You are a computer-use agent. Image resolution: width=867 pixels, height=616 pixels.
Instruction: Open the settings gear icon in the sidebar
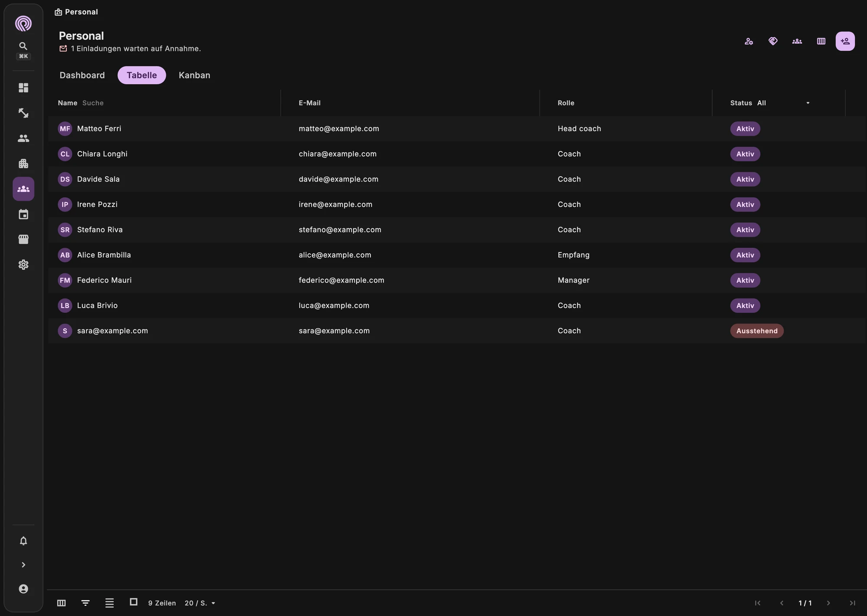23,265
